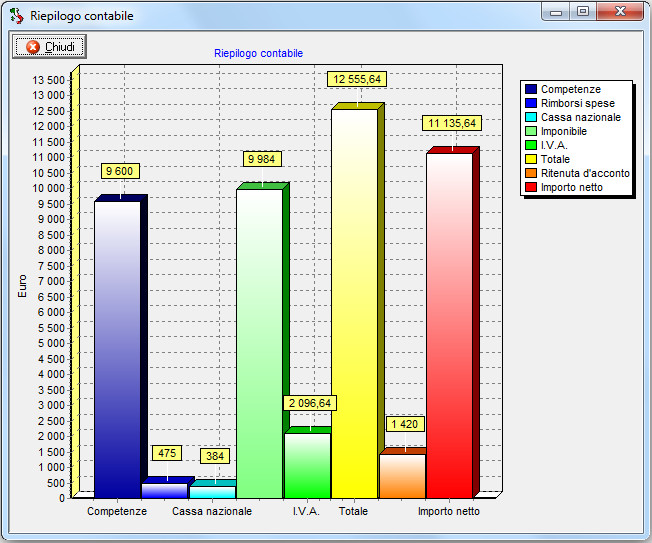The image size is (652, 543).
Task: Click Competenze label on the x-axis
Action: [x=117, y=511]
